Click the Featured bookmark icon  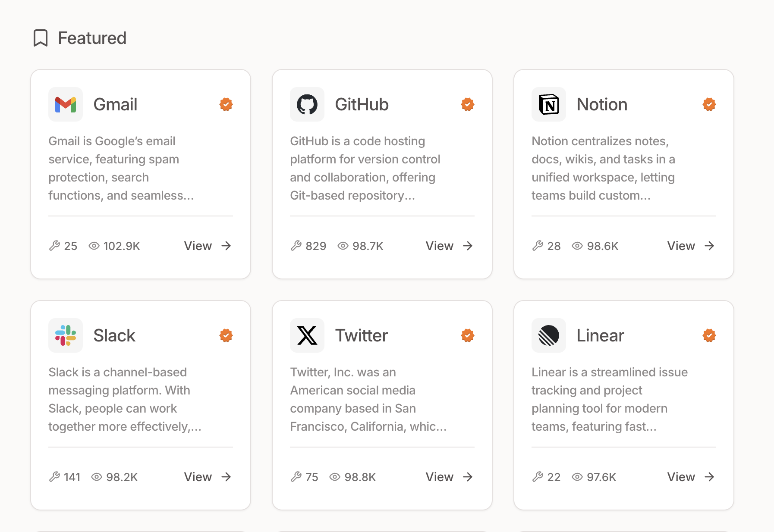41,38
